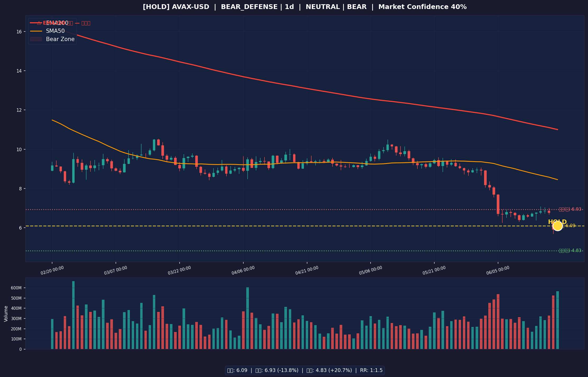
Task: Click the 06/05 00:00 date tick label
Action: coord(498,271)
